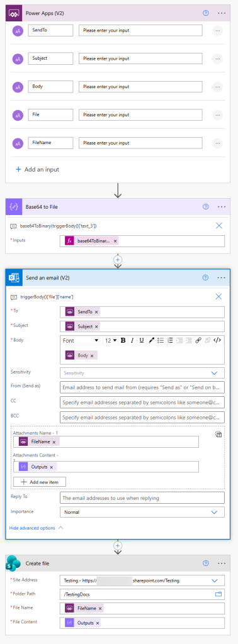Insert step between Base64 and Send email
This screenshot has width=238, height=644.
tap(118, 260)
